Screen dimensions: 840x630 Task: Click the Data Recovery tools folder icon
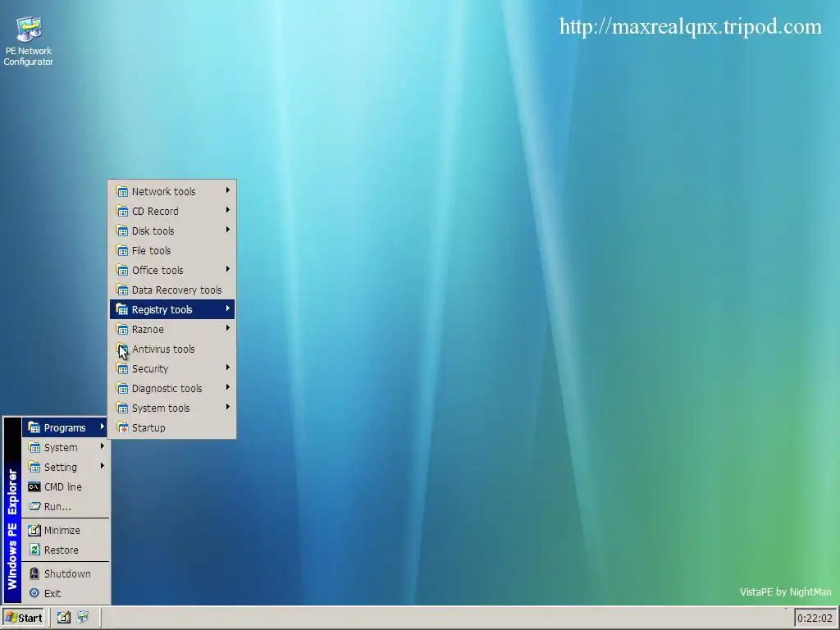(x=122, y=290)
